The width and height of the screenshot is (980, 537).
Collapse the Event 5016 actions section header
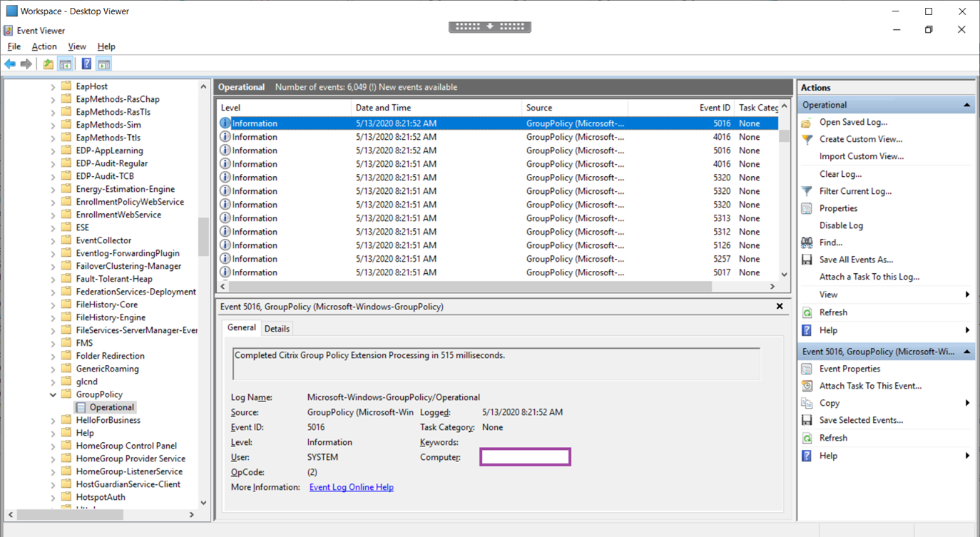pos(966,352)
